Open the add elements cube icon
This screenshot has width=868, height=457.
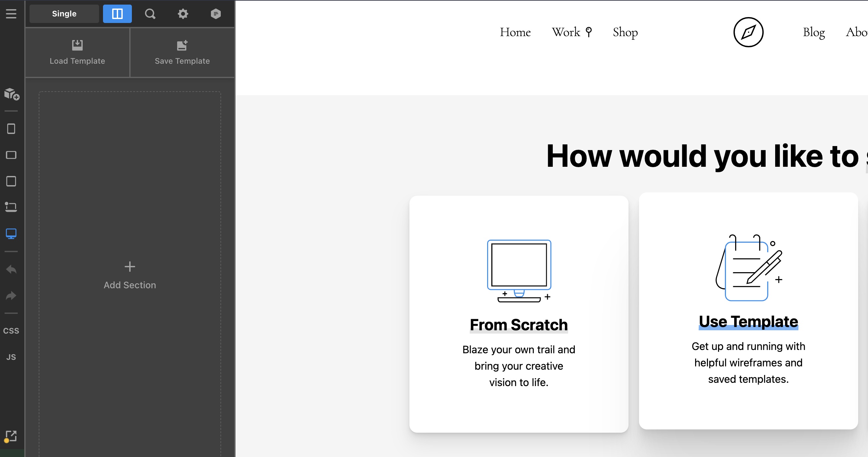click(x=11, y=94)
